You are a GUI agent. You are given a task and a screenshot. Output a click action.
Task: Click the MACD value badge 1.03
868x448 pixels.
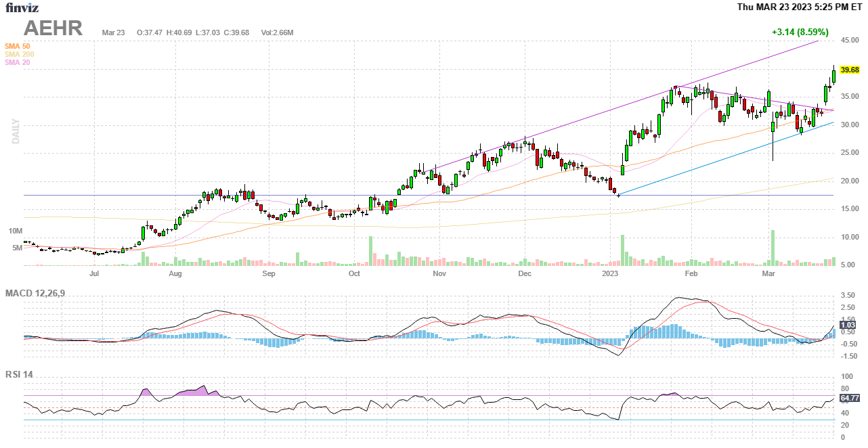click(847, 326)
